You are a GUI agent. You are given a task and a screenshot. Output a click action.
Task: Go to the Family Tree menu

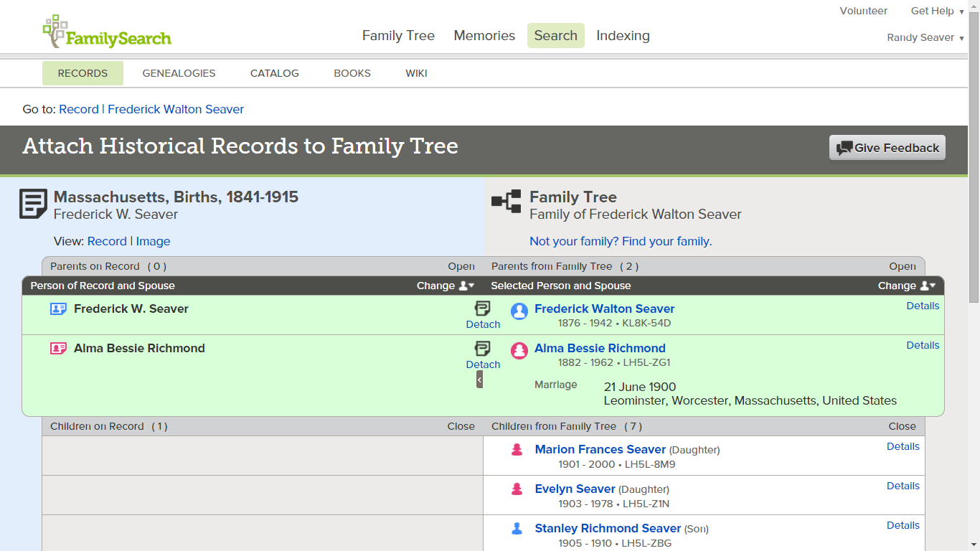point(398,36)
